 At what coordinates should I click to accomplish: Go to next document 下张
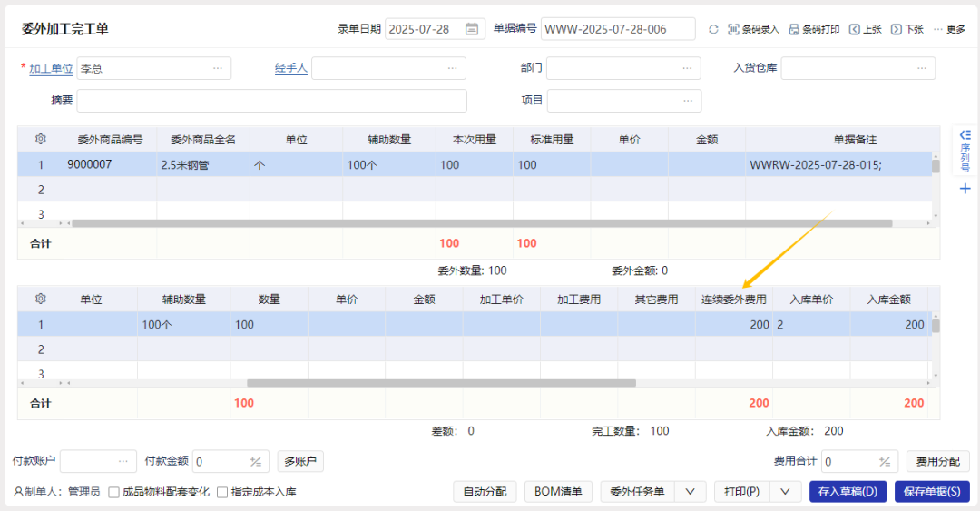click(906, 29)
